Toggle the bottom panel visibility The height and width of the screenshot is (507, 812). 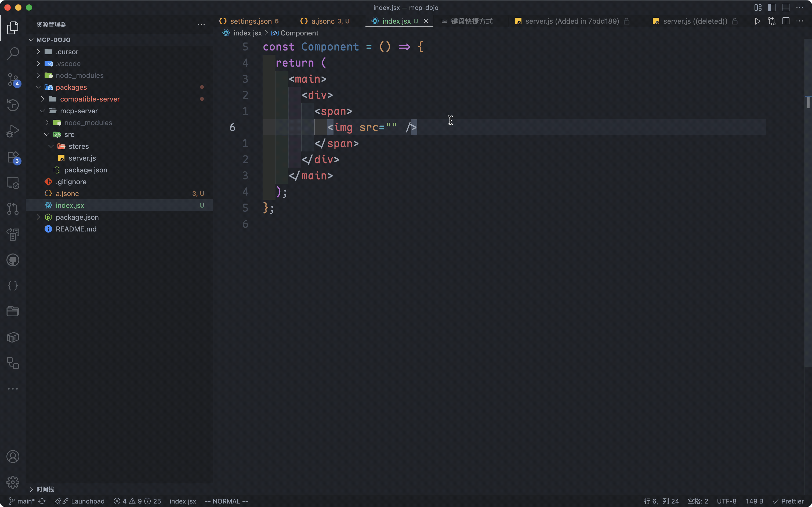[785, 7]
